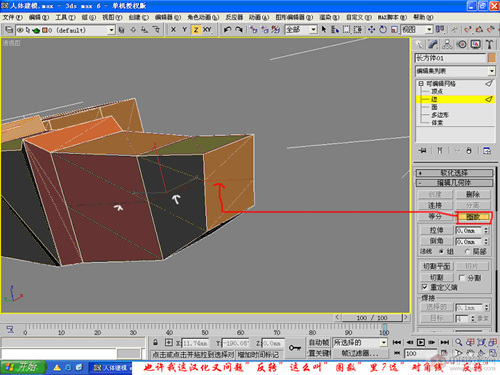Select the 组 (Group) normal radio button
This screenshot has height=375, width=500.
pos(442,251)
